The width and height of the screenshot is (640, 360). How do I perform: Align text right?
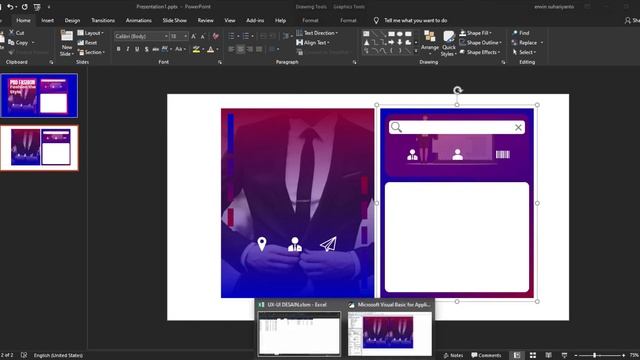pyautogui.click(x=250, y=49)
